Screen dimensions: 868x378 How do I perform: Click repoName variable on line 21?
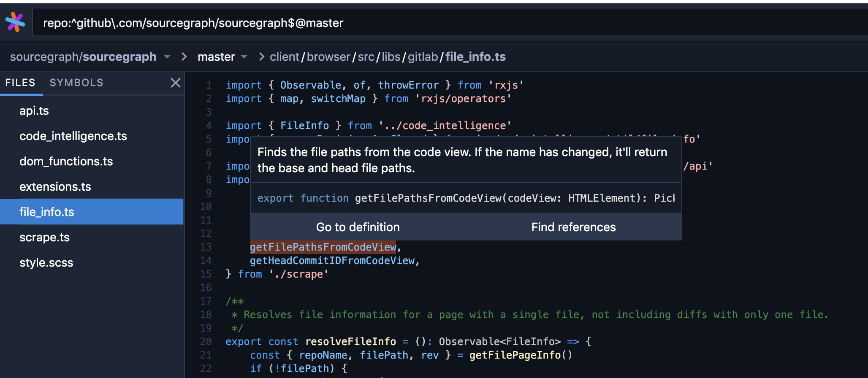(x=323, y=355)
